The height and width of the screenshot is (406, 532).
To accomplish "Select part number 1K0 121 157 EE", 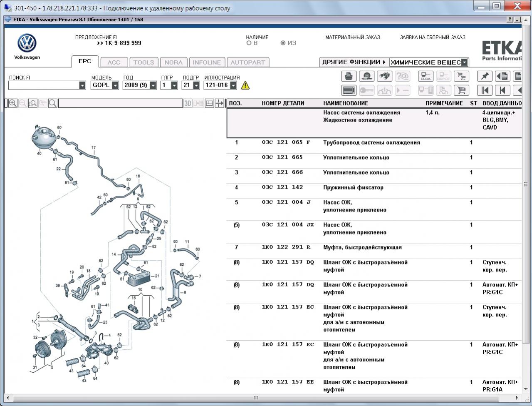I will 288,382.
